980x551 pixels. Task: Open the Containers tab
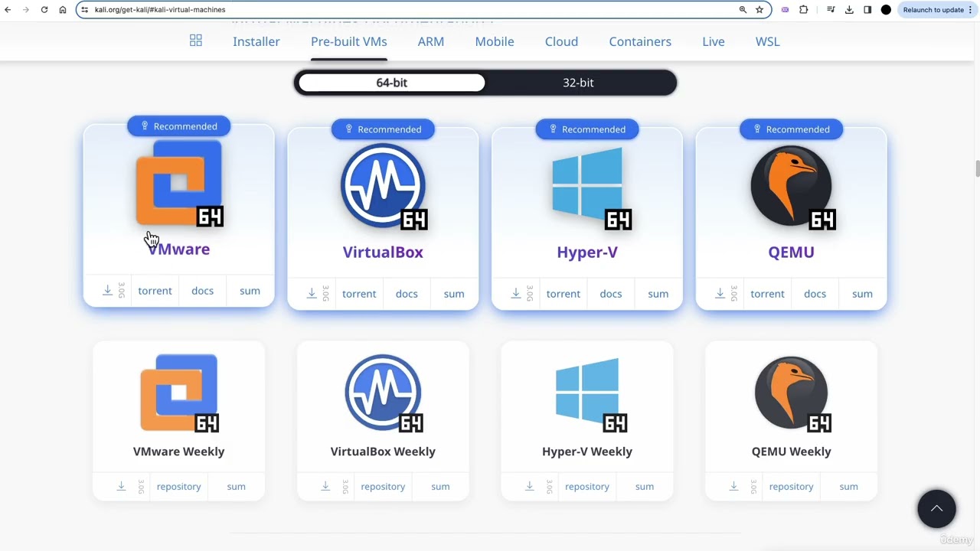(x=640, y=41)
